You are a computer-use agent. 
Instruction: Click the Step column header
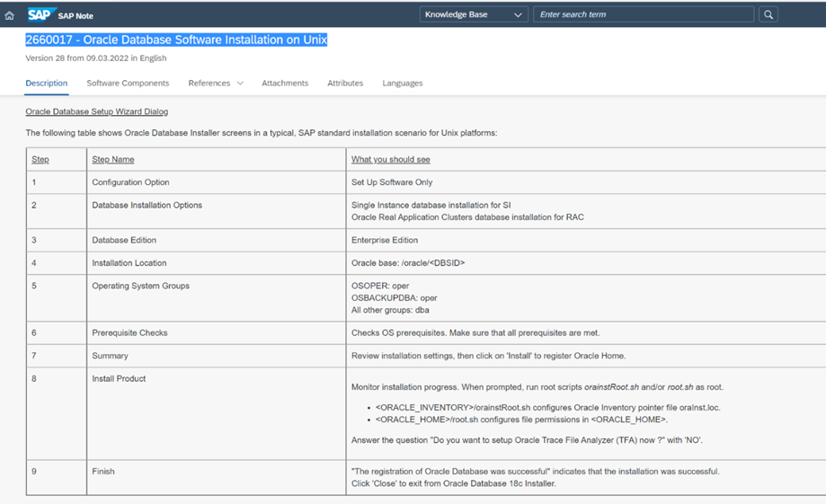click(40, 160)
